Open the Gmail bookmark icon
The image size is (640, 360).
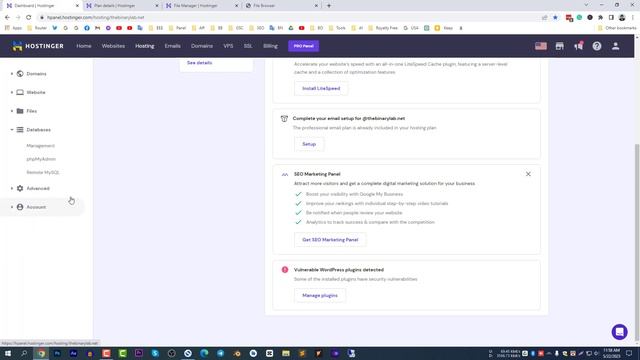click(x=98, y=28)
